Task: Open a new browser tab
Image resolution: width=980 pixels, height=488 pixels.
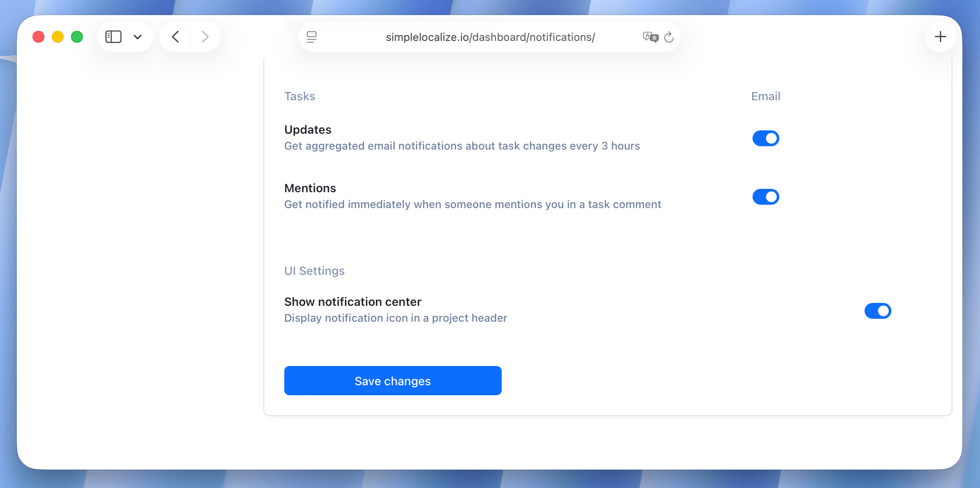Action: (941, 36)
